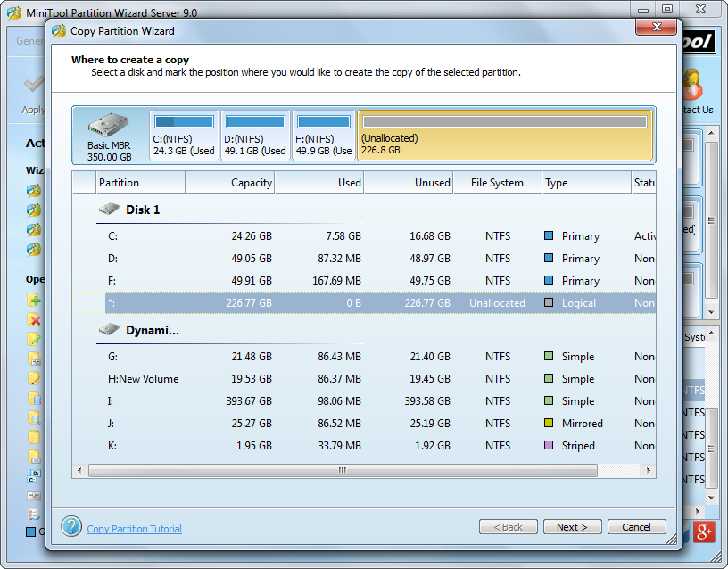The height and width of the screenshot is (569, 728).
Task: Click the 393.67 GB capacity of I: volume
Action: pyautogui.click(x=249, y=401)
